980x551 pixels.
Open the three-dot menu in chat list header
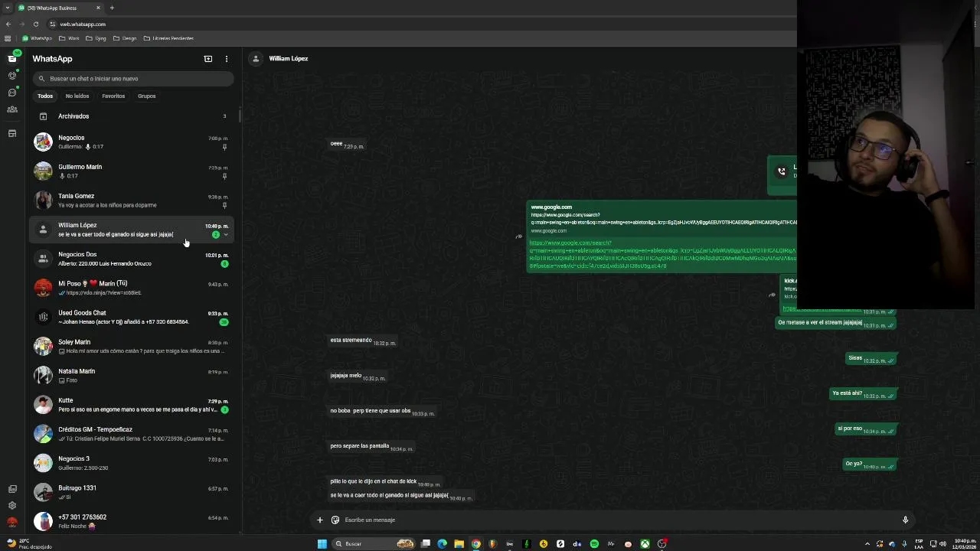point(227,59)
